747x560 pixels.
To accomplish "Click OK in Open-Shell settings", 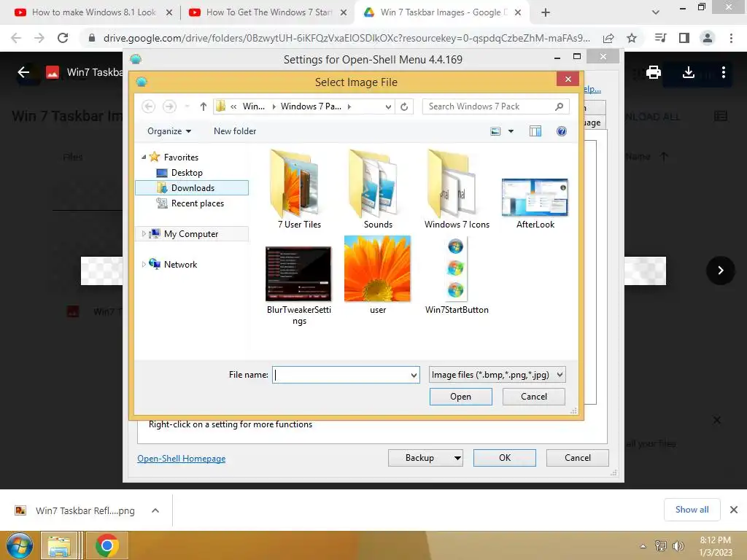I will [504, 458].
